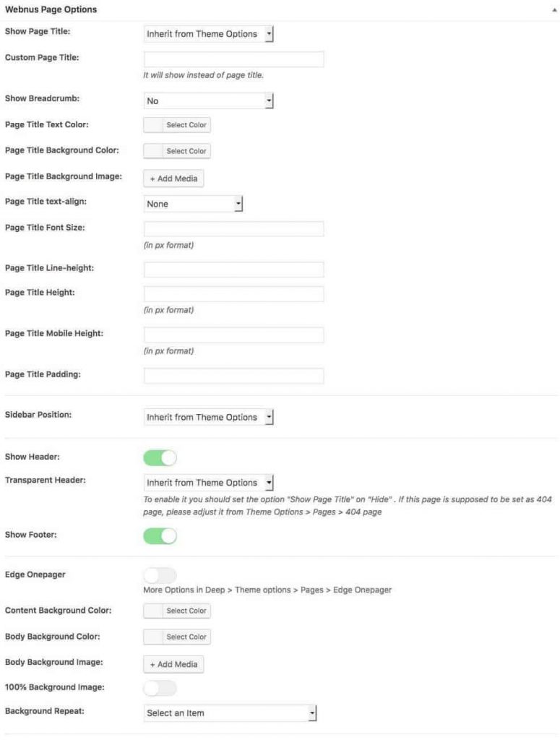Click the Page Title Text Color swatch
The height and width of the screenshot is (740, 560).
(153, 125)
